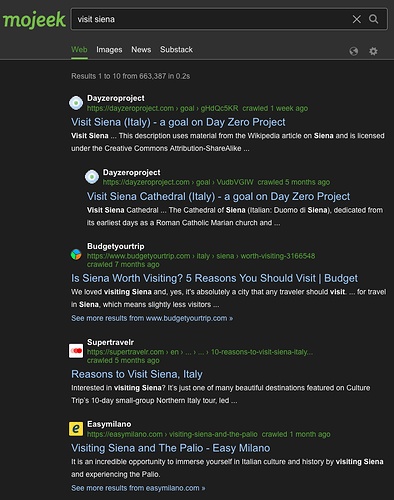Click the dayzeroproject.com goal gHdQc5KR URL

coord(163,108)
